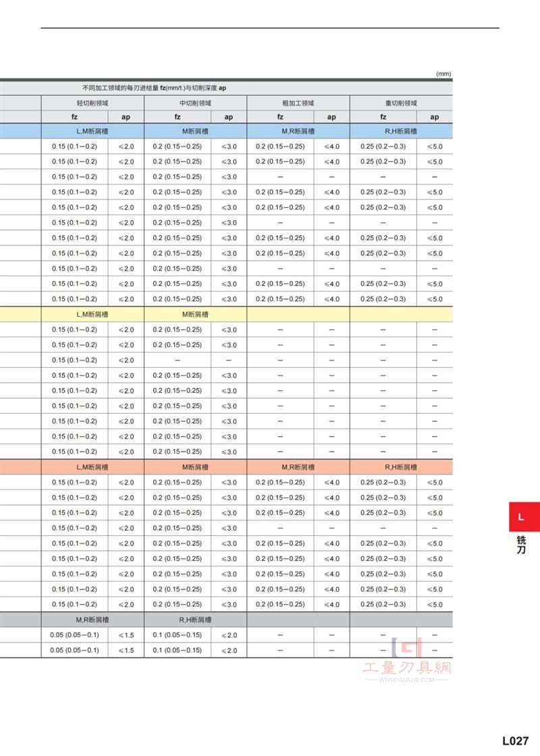Click L,M断屑槽 in the yellow header row
540x756 pixels.
click(x=92, y=315)
